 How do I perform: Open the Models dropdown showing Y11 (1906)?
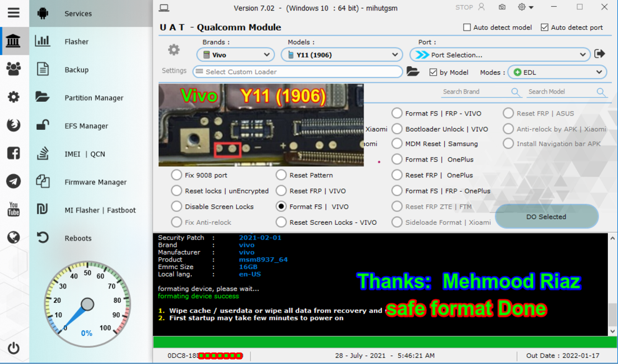click(341, 55)
